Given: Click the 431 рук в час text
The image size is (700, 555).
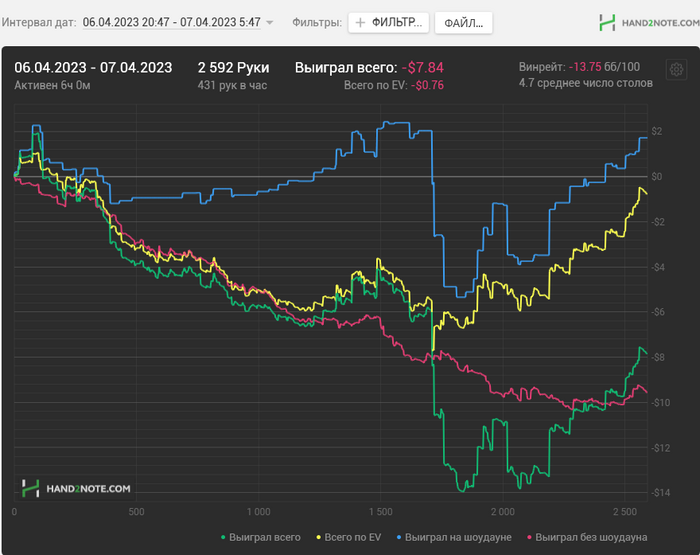Looking at the screenshot, I should pos(232,85).
